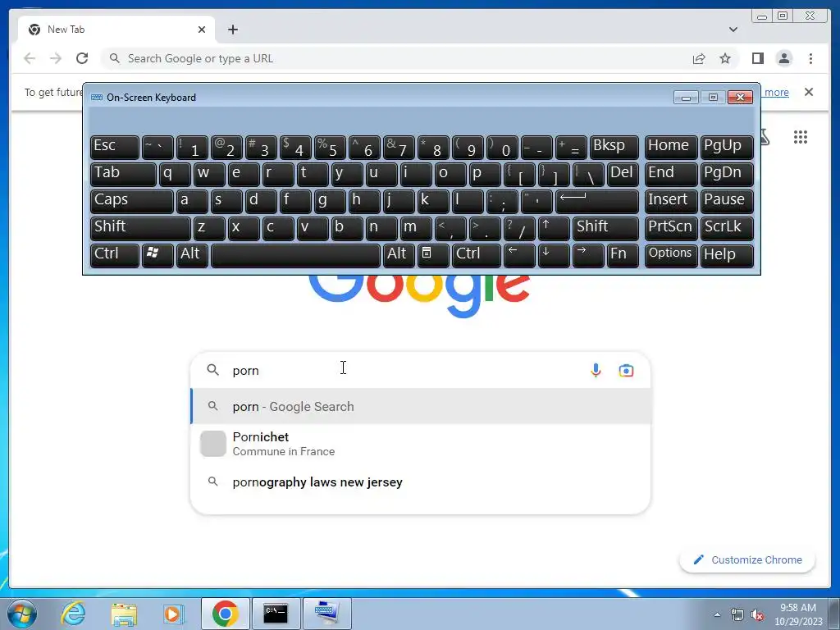This screenshot has height=630, width=840.
Task: Click the left arrow key on keyboard
Action: click(x=519, y=255)
